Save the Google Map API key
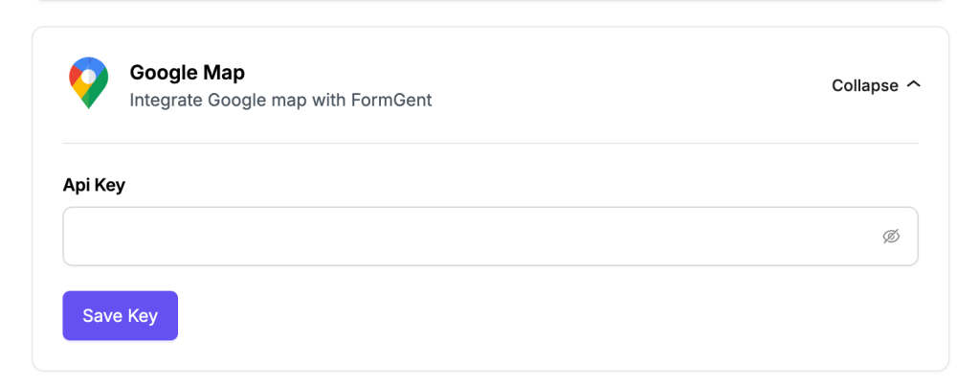The image size is (980, 387). coord(120,316)
